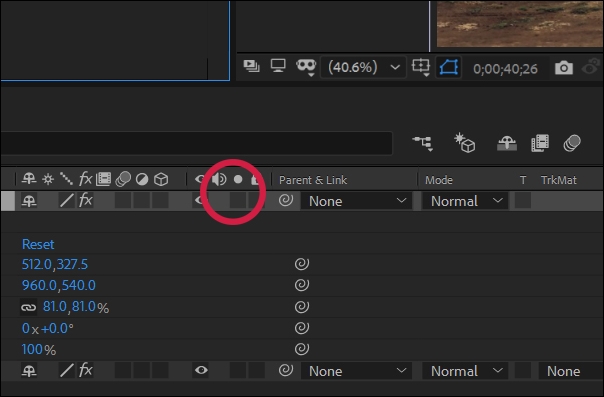Enable Frame Blending for all layers
Viewport: 604px width, 397px height.
tap(540, 143)
